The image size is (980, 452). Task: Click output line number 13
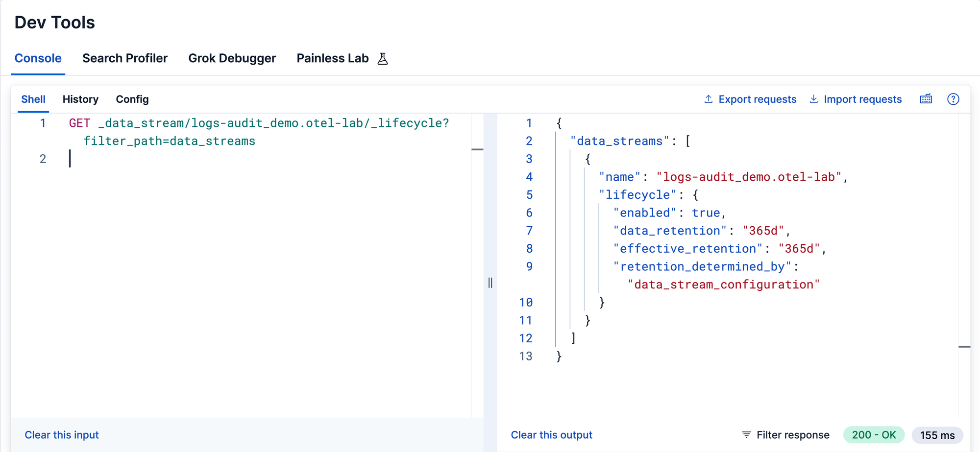click(x=526, y=356)
